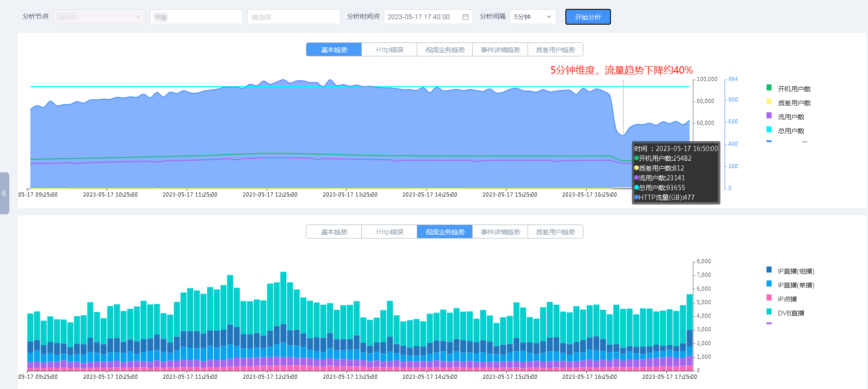Click the 开始分析 button

pyautogui.click(x=588, y=17)
